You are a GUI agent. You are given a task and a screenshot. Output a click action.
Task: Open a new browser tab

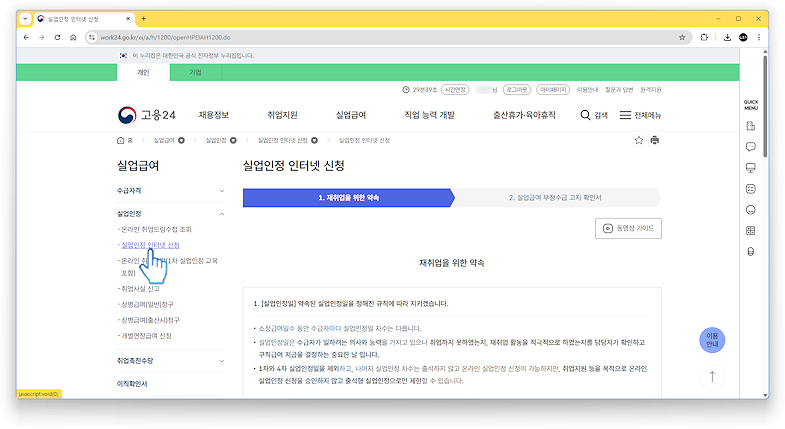click(144, 19)
